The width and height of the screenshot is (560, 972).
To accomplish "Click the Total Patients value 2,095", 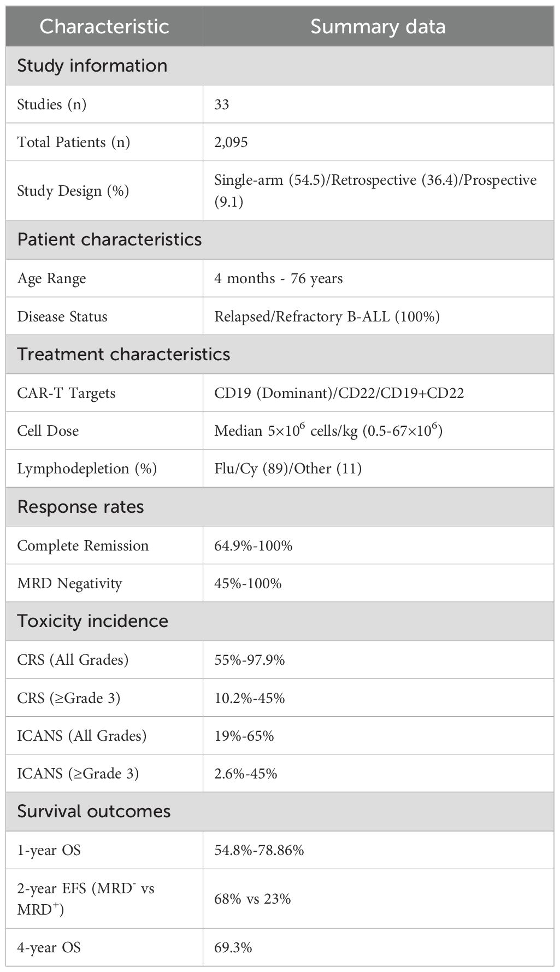I will coord(231,142).
